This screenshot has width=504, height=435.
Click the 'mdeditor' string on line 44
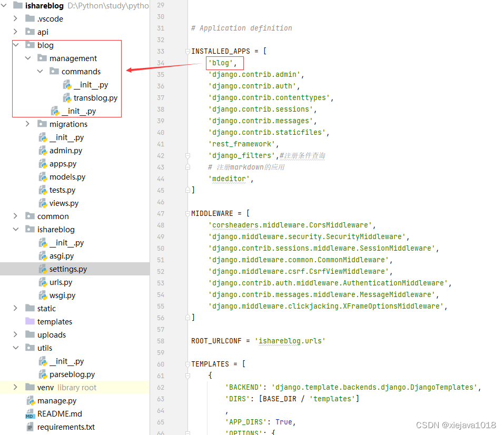point(229,179)
